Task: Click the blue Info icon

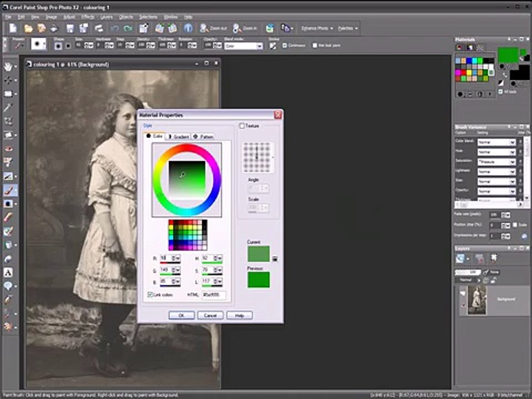Action: 188,28
